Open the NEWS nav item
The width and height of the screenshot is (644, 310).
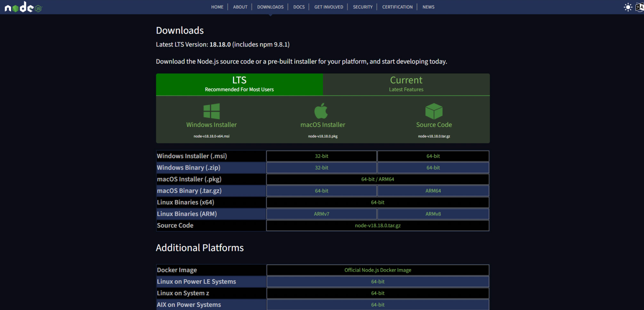tap(428, 7)
